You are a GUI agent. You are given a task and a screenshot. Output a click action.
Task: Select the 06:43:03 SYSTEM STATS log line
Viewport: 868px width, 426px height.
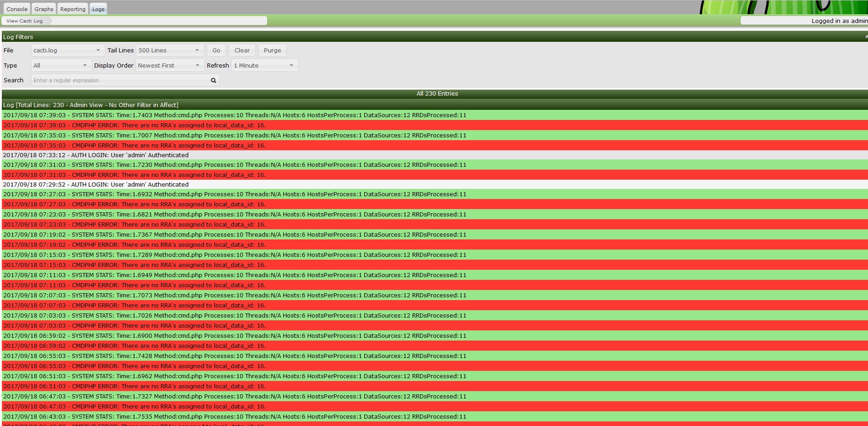tap(435, 416)
